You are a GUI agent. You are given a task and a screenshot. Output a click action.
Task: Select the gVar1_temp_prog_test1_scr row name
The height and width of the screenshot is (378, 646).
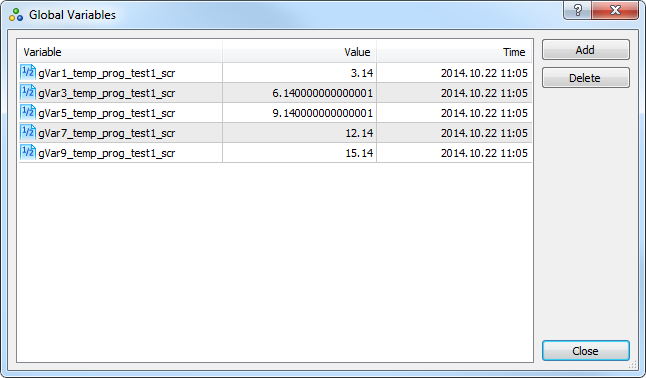click(107, 73)
